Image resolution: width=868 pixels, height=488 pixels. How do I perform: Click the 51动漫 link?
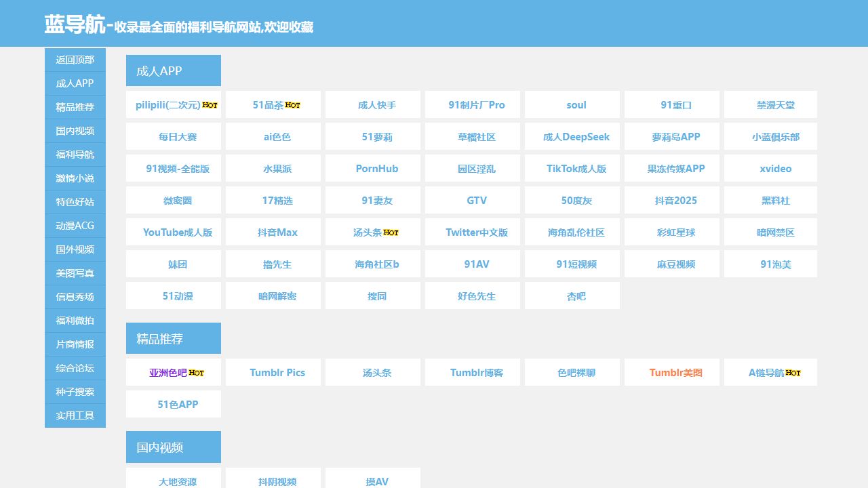[178, 296]
